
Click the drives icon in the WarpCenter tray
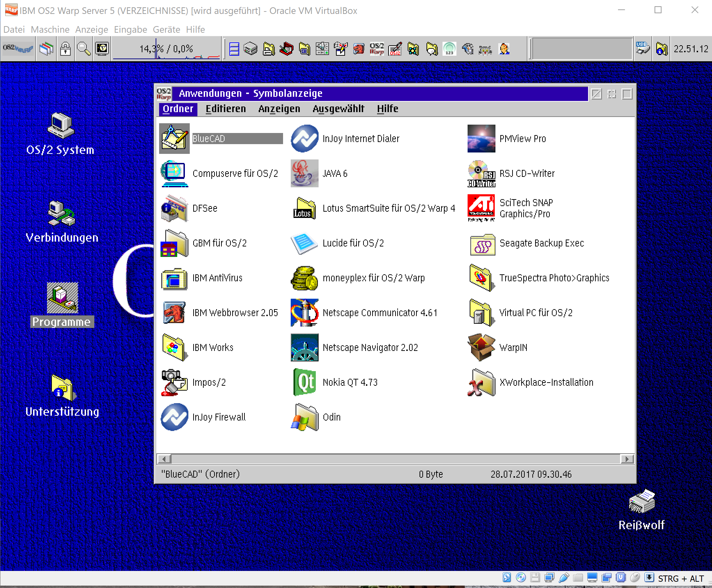250,49
